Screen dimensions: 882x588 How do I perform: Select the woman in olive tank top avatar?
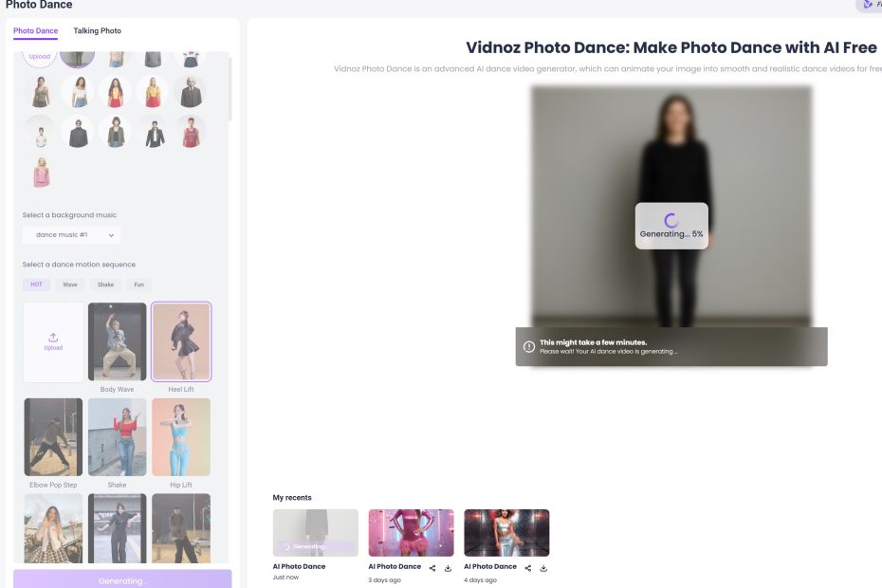click(x=41, y=91)
